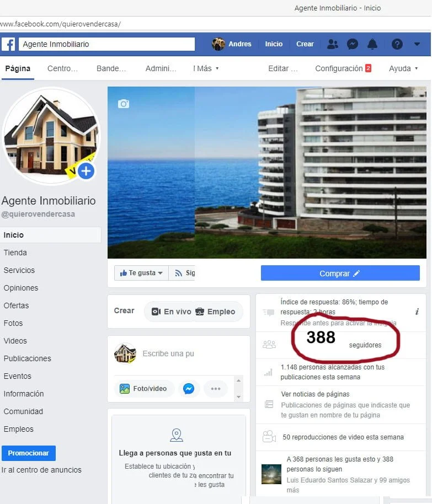The height and width of the screenshot is (504, 432).
Task: Open the three-dots more options in composer
Action: pyautogui.click(x=216, y=389)
